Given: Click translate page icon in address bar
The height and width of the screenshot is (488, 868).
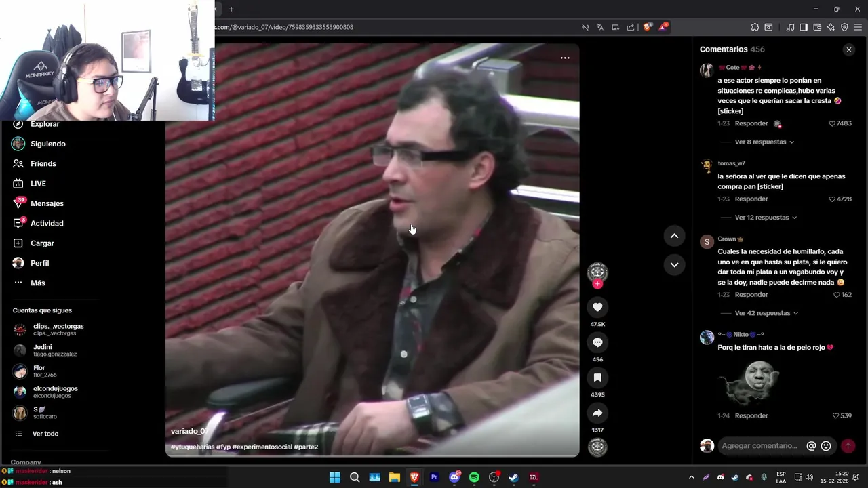Looking at the screenshot, I should (x=600, y=27).
